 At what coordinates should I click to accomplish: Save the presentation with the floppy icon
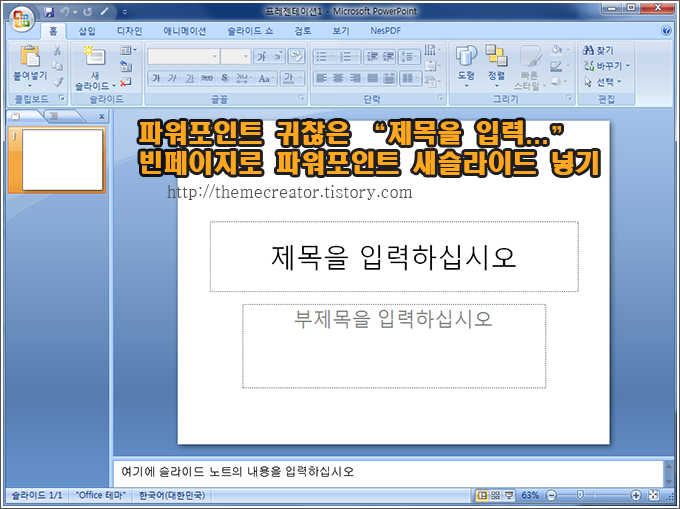tap(49, 12)
